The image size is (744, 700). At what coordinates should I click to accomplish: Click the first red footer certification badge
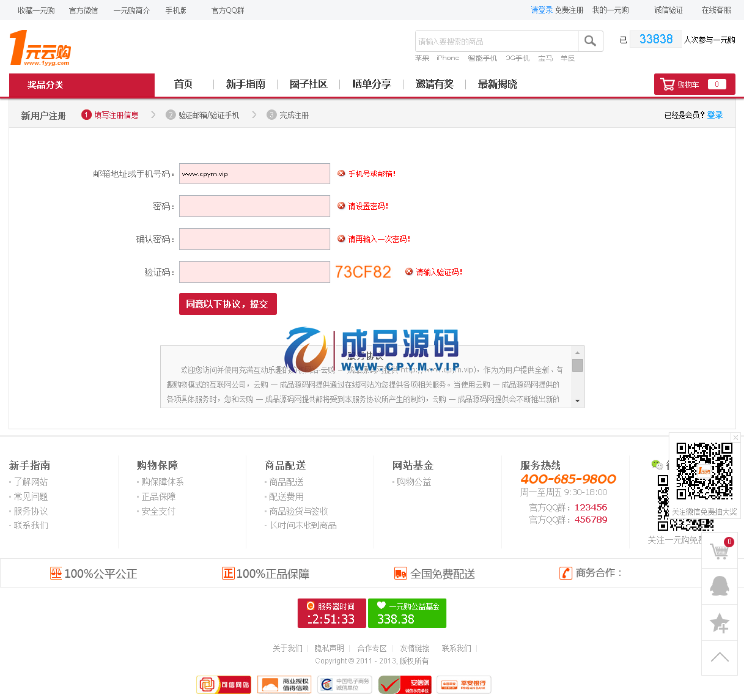tap(223, 684)
